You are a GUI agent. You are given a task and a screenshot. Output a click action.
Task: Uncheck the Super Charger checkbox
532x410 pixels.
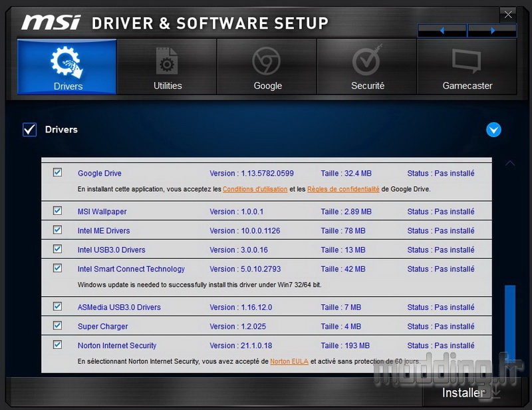click(x=57, y=325)
